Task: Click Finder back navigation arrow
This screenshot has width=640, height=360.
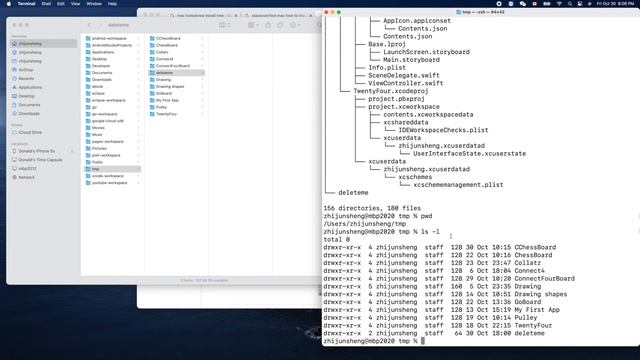Action: 89,25
